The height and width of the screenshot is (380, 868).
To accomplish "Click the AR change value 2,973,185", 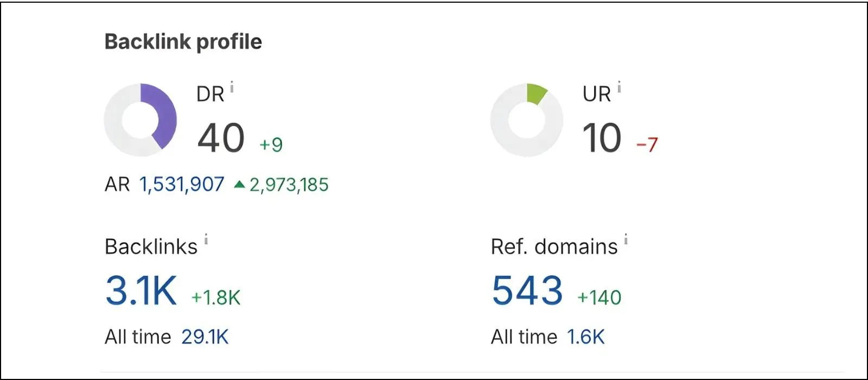I will click(x=289, y=185).
